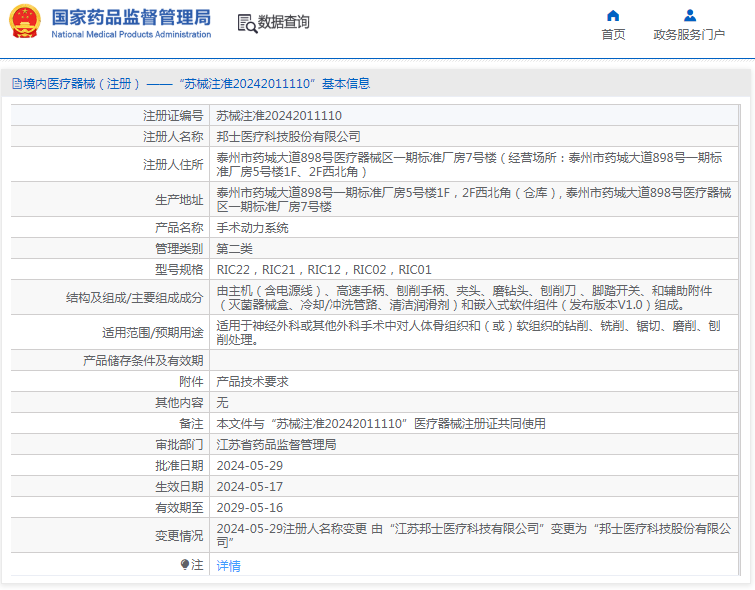Open the 详情 details link
755x590 pixels.
click(x=228, y=565)
